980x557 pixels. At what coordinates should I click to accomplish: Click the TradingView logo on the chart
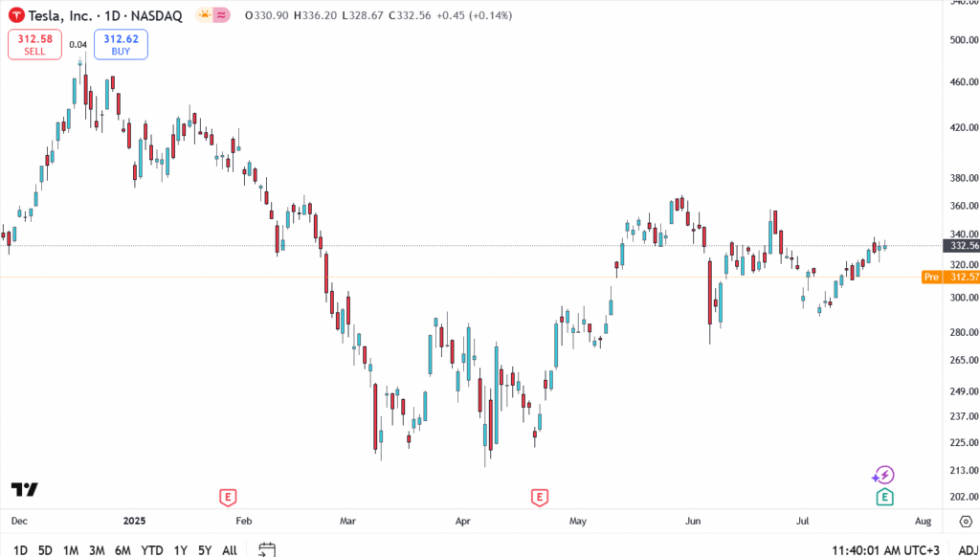click(25, 489)
